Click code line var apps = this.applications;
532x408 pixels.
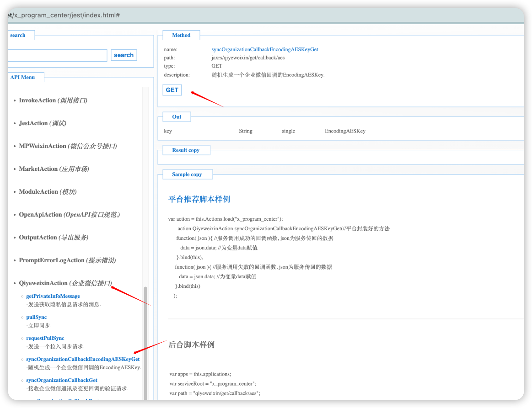(x=200, y=374)
